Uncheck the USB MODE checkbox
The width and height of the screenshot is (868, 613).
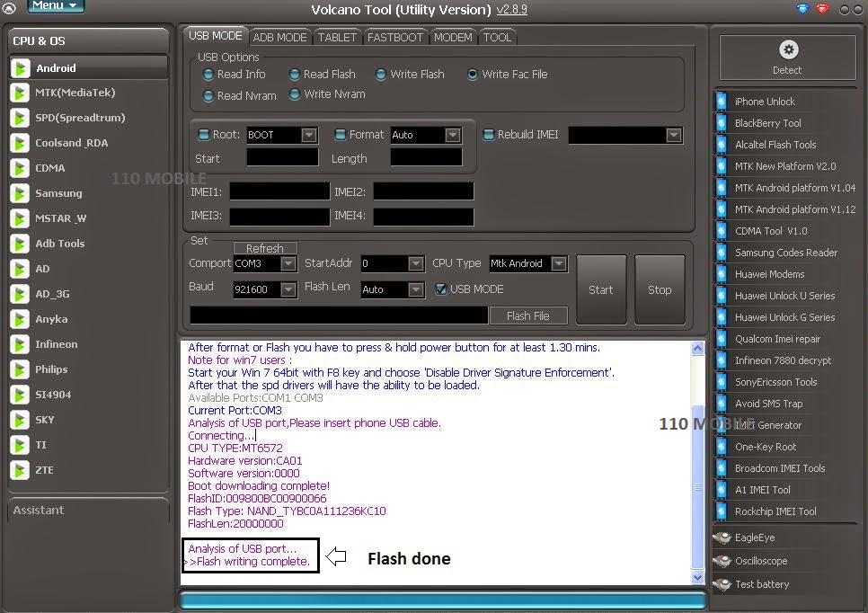coord(440,289)
